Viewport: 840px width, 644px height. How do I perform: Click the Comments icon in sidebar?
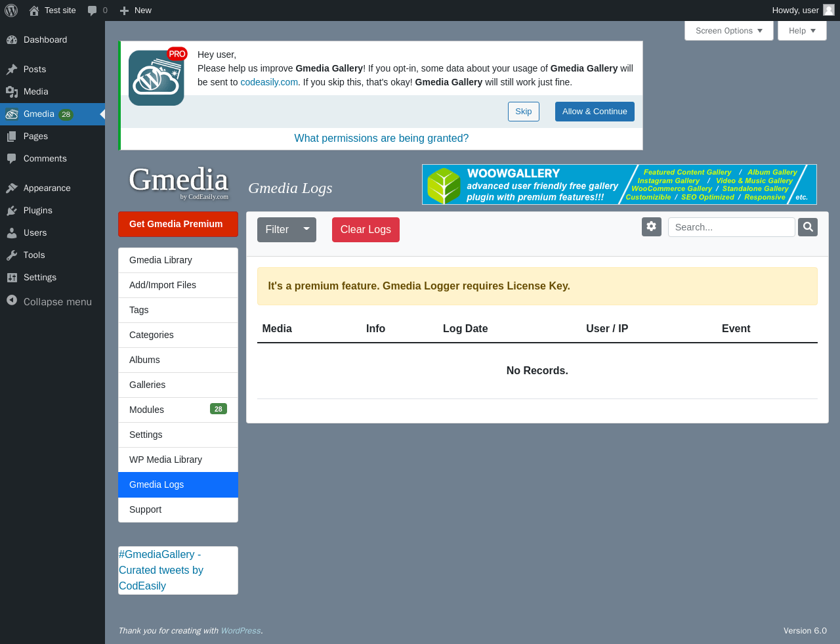(x=12, y=158)
